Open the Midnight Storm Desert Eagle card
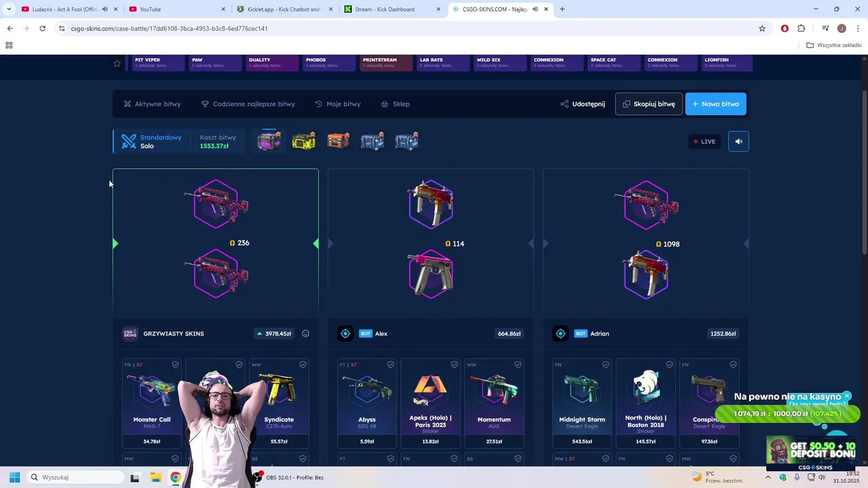Screen dimensions: 868x488 point(582,403)
